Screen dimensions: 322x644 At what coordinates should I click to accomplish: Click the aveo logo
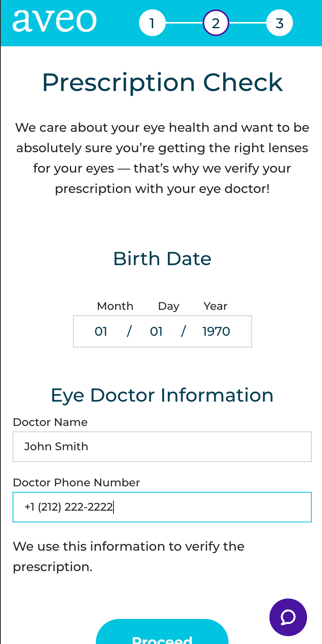54,21
